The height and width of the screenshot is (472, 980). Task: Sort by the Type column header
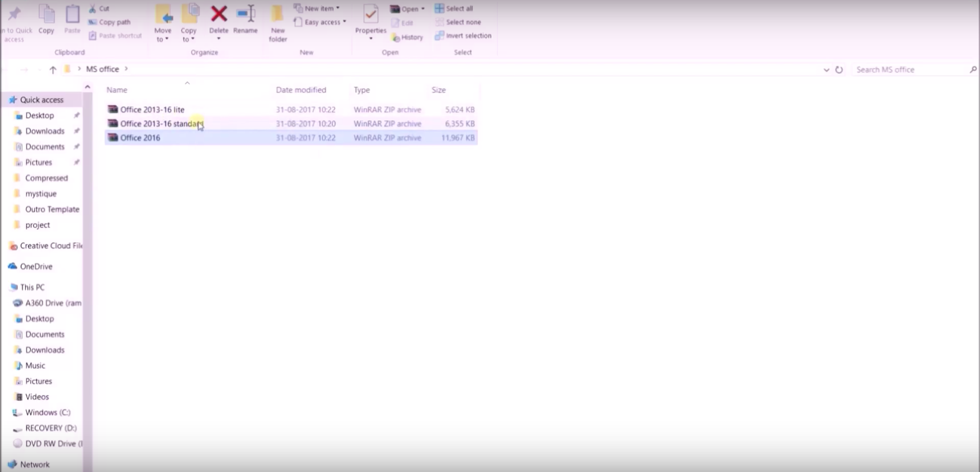point(361,89)
